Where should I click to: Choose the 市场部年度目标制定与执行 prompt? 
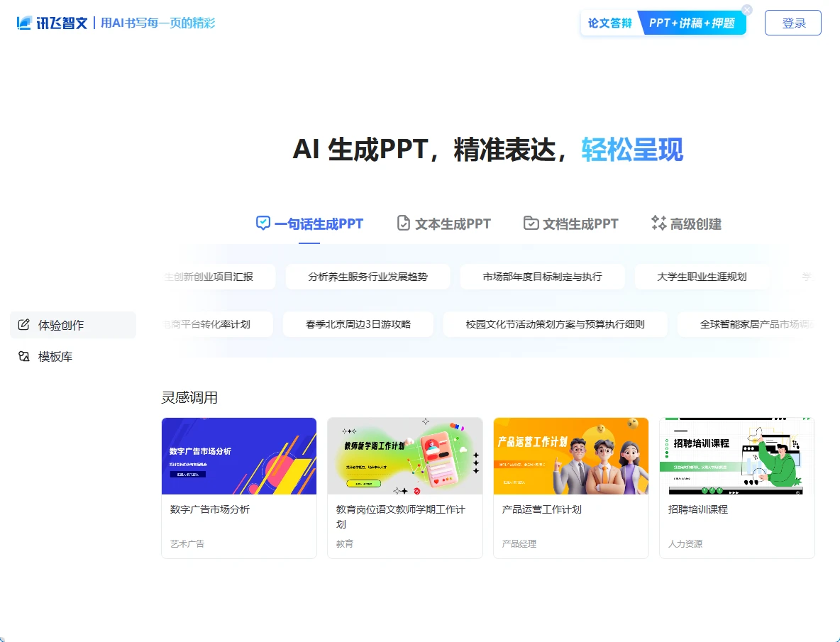pyautogui.click(x=542, y=277)
